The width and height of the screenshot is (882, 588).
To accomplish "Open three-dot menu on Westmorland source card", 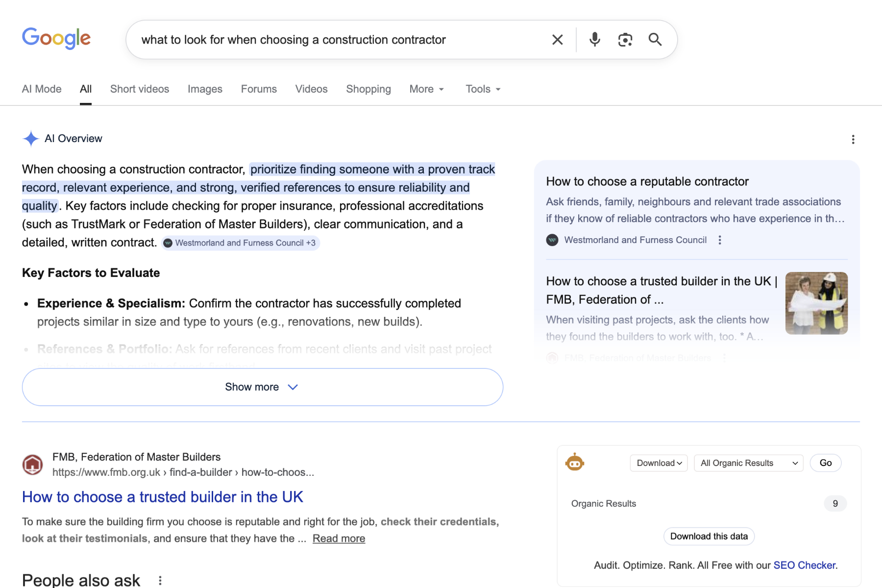I will (x=719, y=240).
